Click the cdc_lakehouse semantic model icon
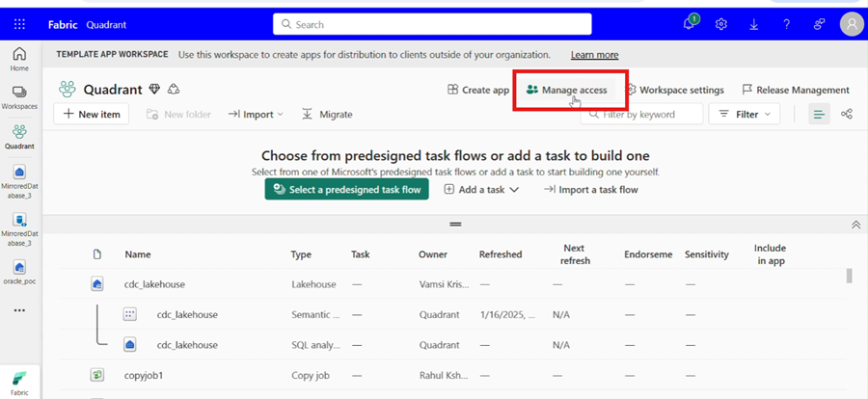The image size is (868, 399). 129,314
